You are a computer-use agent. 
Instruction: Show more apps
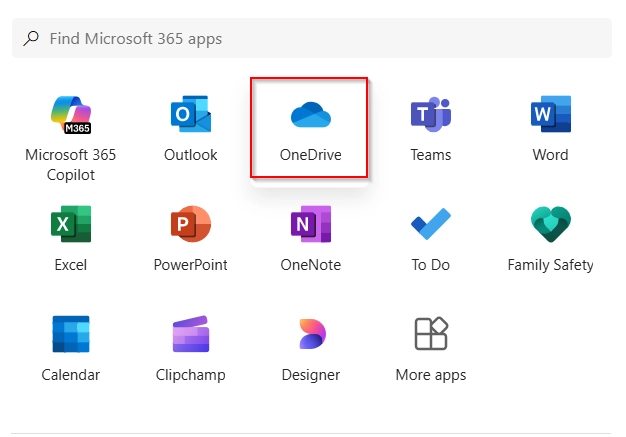pos(430,349)
